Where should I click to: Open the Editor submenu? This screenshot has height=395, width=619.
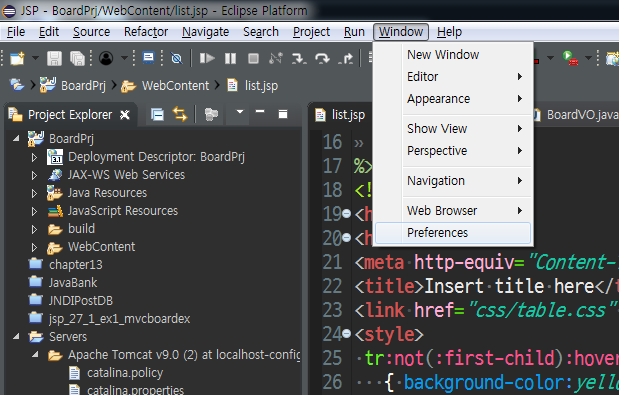453,77
